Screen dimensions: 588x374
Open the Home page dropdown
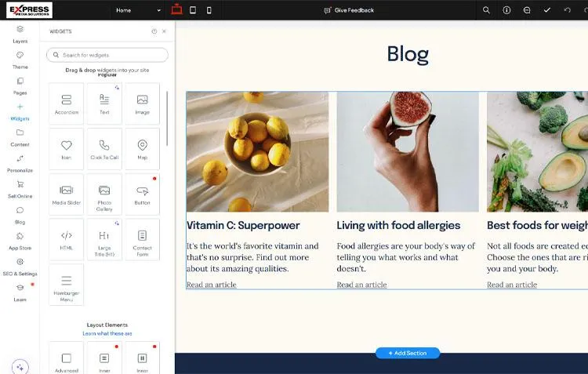(138, 10)
